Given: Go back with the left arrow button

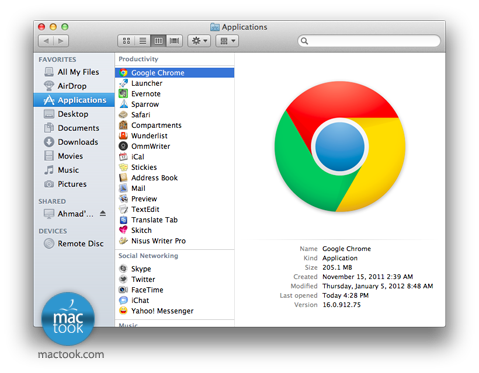Looking at the screenshot, I should (46, 41).
